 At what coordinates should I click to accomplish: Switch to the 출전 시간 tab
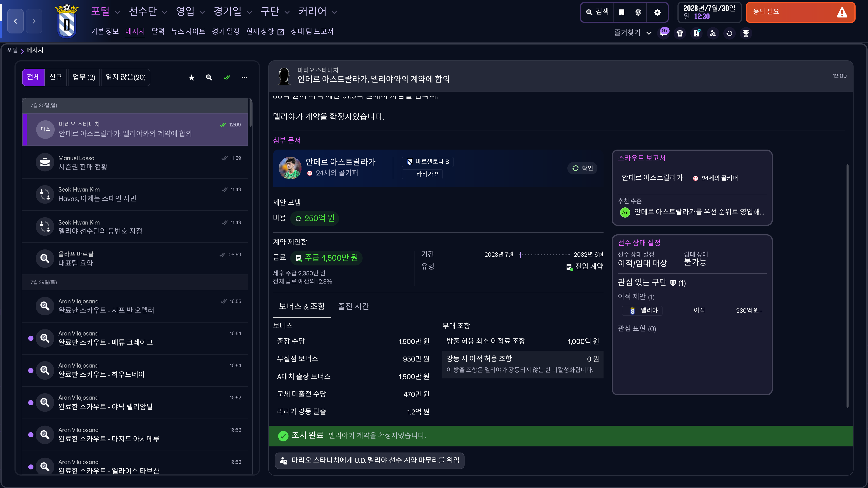pos(353,306)
